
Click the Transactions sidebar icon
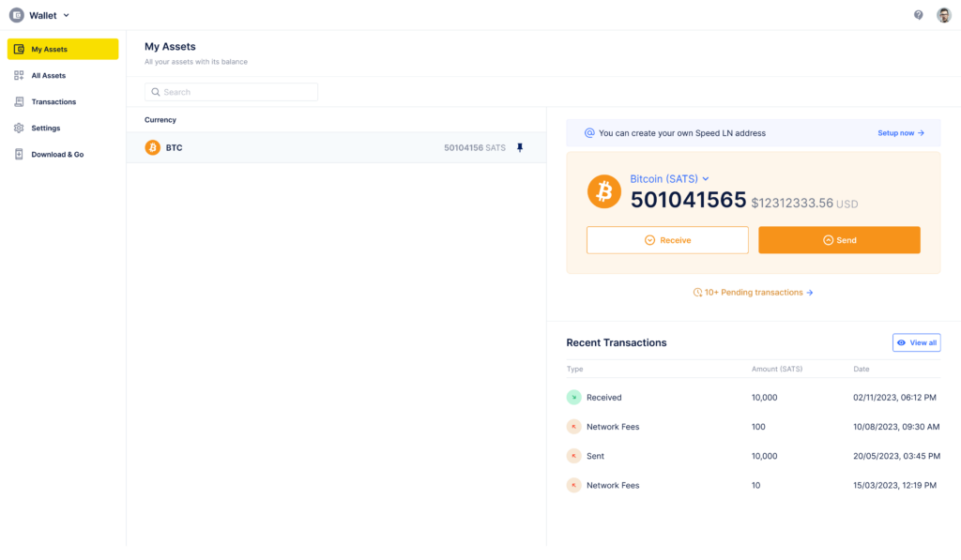[x=19, y=101]
